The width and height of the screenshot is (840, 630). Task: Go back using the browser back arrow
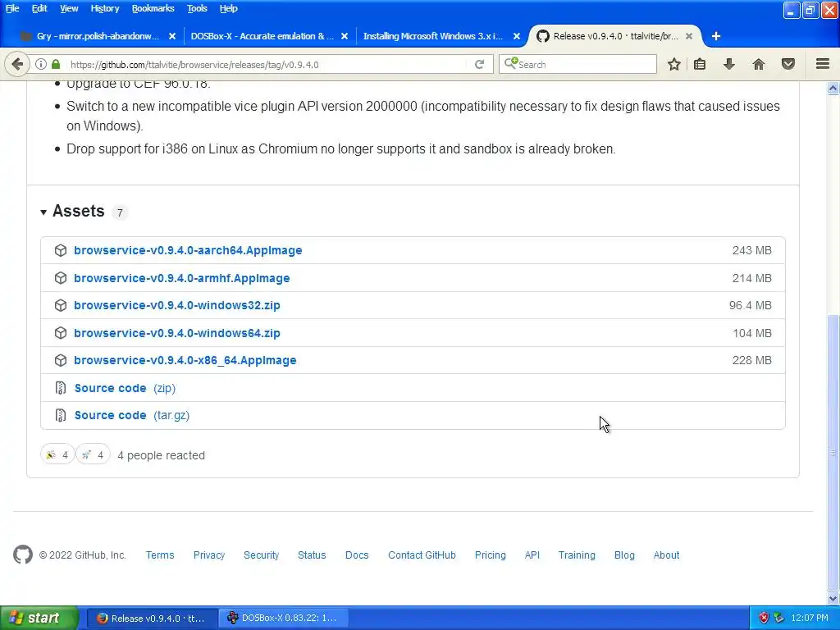(17, 64)
